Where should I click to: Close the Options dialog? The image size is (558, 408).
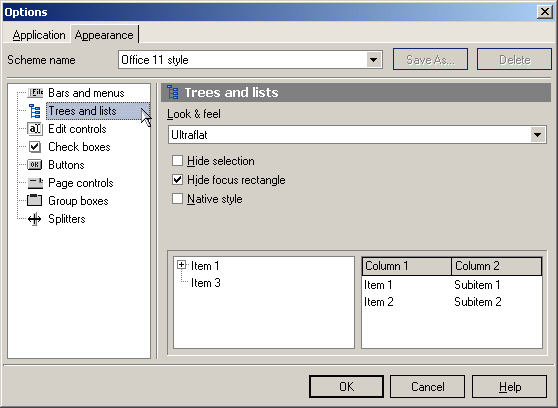click(544, 12)
